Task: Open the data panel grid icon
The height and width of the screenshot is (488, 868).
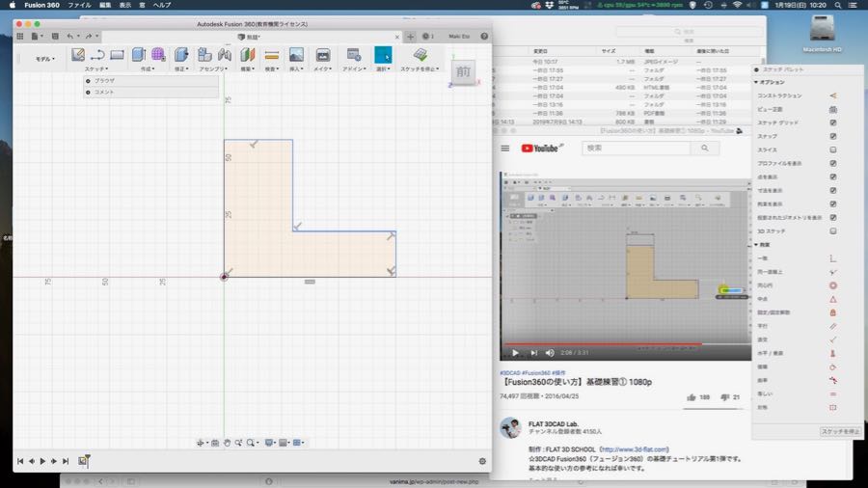Action: (20, 36)
